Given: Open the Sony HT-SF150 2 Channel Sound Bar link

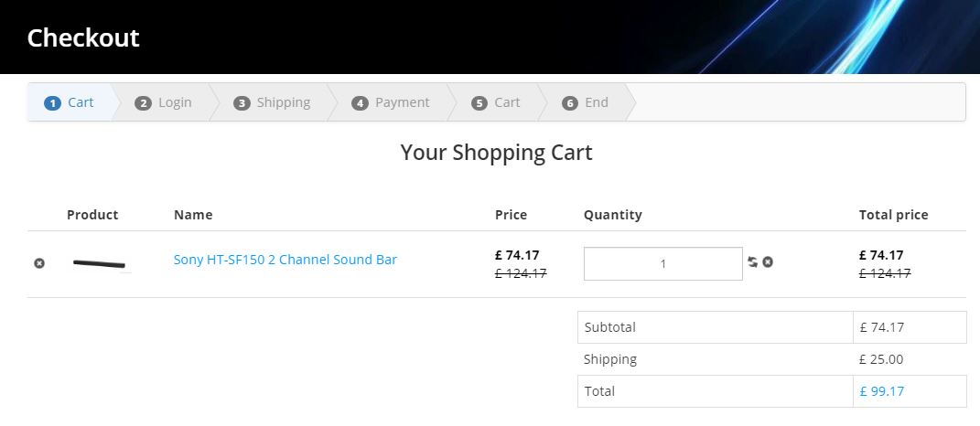Looking at the screenshot, I should 285,260.
